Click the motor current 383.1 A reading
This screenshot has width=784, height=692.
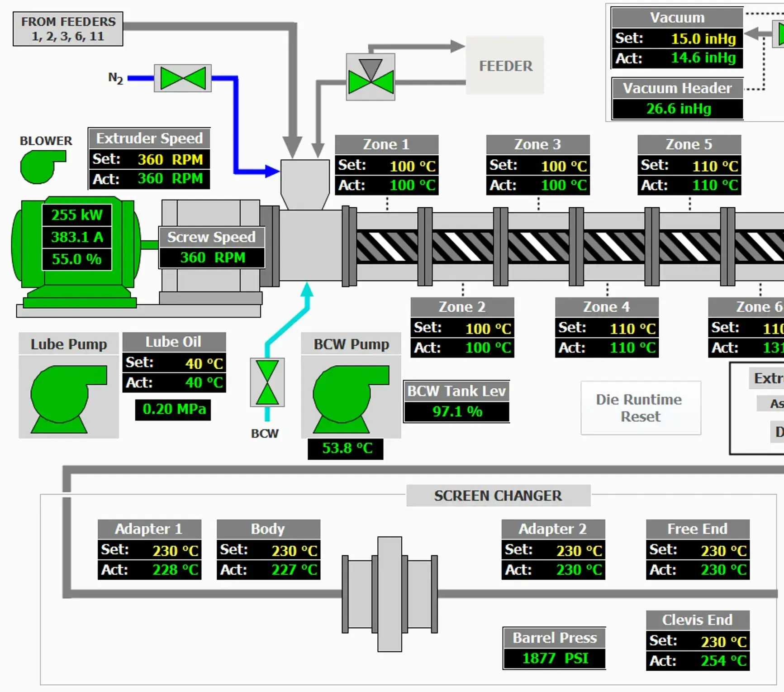[77, 237]
